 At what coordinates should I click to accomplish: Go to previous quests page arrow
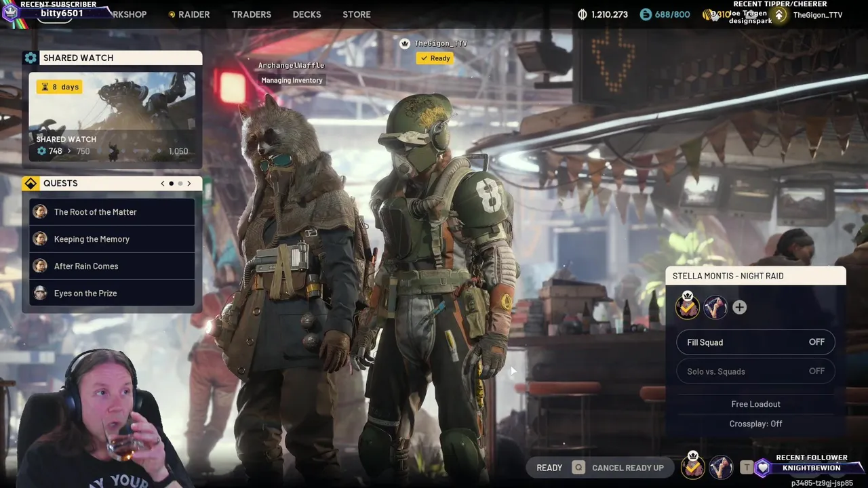click(x=163, y=183)
